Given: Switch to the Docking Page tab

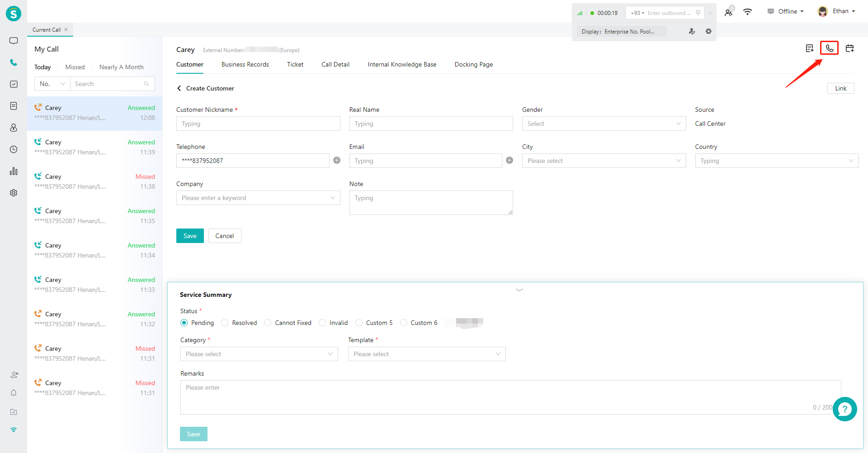Looking at the screenshot, I should (474, 64).
